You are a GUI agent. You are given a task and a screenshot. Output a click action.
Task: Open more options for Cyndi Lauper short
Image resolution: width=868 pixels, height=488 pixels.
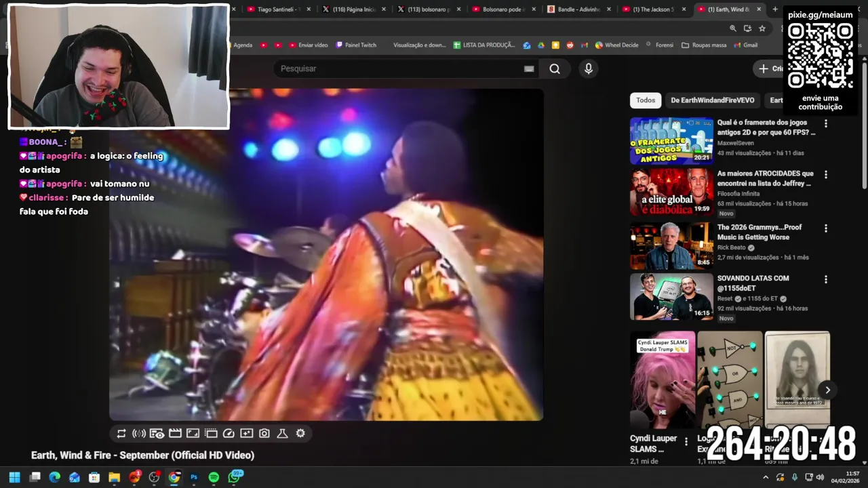tap(686, 442)
